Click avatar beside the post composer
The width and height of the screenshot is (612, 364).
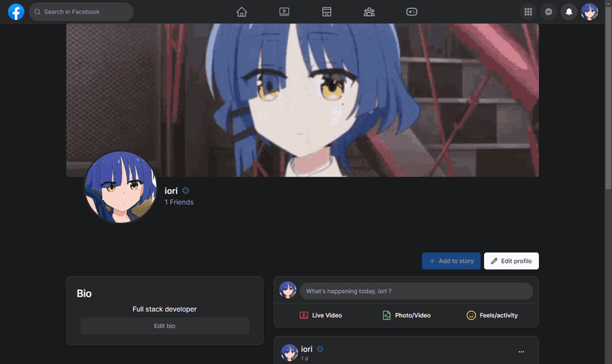(288, 290)
